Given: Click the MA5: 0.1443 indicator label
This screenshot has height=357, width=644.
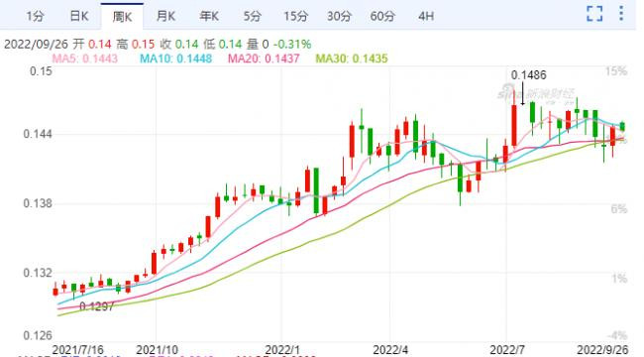Looking at the screenshot, I should click(x=85, y=59).
